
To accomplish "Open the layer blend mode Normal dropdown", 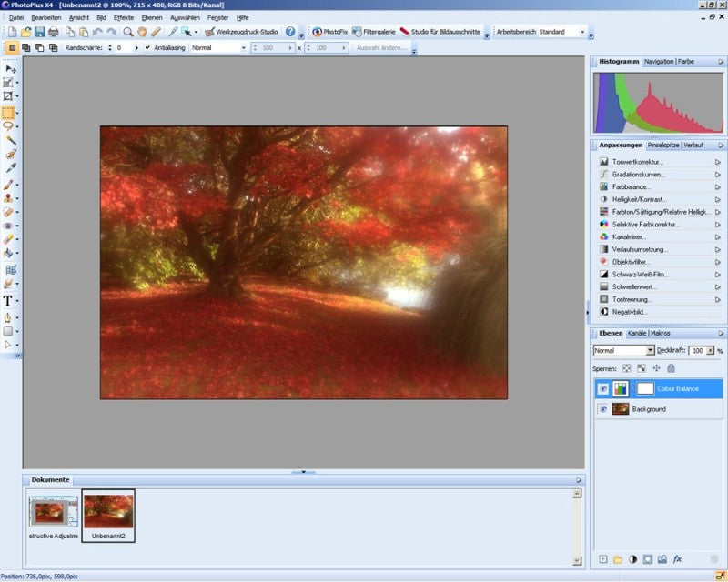I will 650,350.
